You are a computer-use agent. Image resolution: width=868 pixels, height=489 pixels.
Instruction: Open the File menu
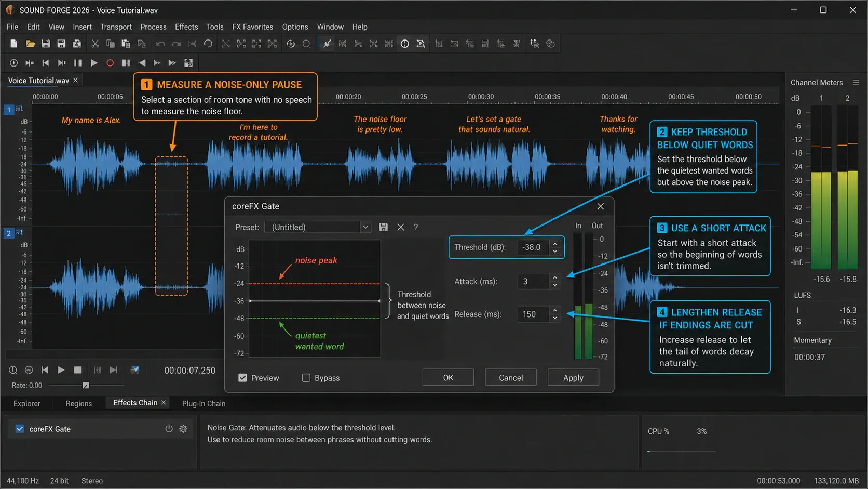pos(12,27)
